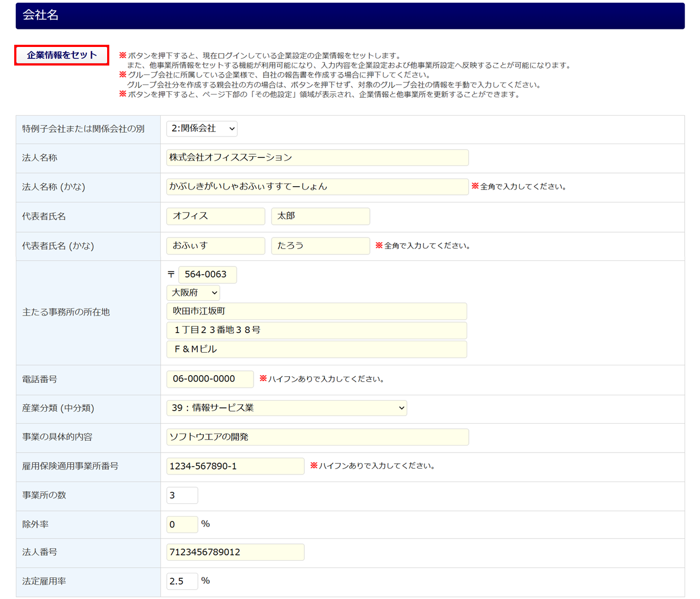Click the 法定雇用率 row label

(x=44, y=582)
